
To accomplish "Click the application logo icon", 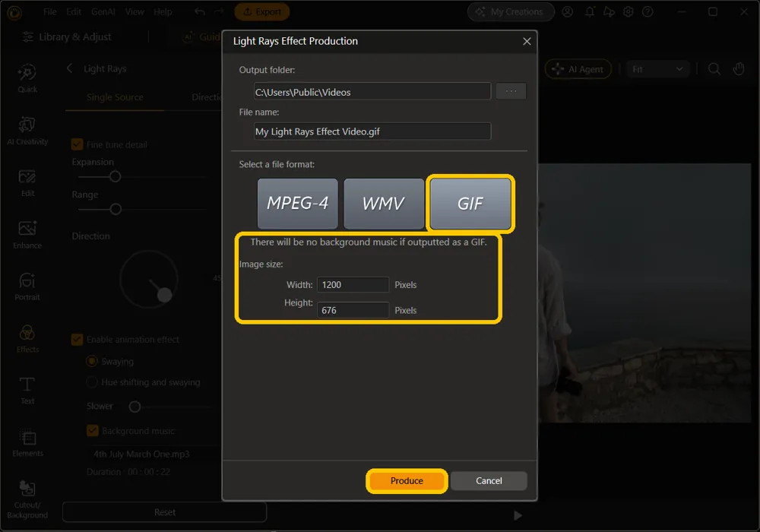I will click(14, 13).
